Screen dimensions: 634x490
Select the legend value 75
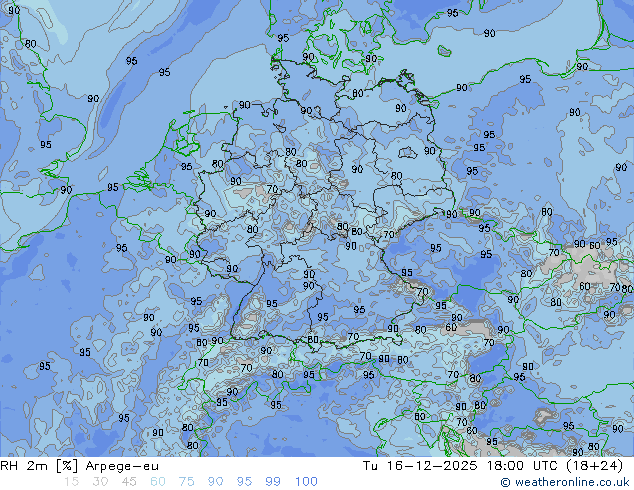[x=187, y=482]
